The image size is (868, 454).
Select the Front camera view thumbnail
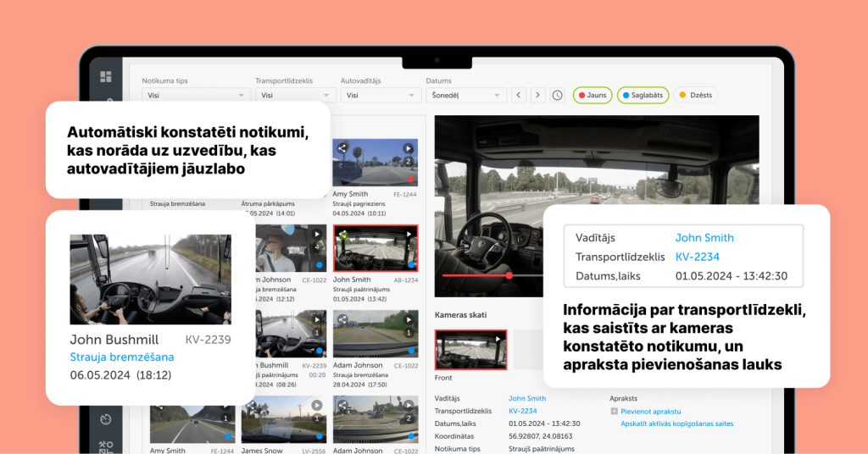470,350
